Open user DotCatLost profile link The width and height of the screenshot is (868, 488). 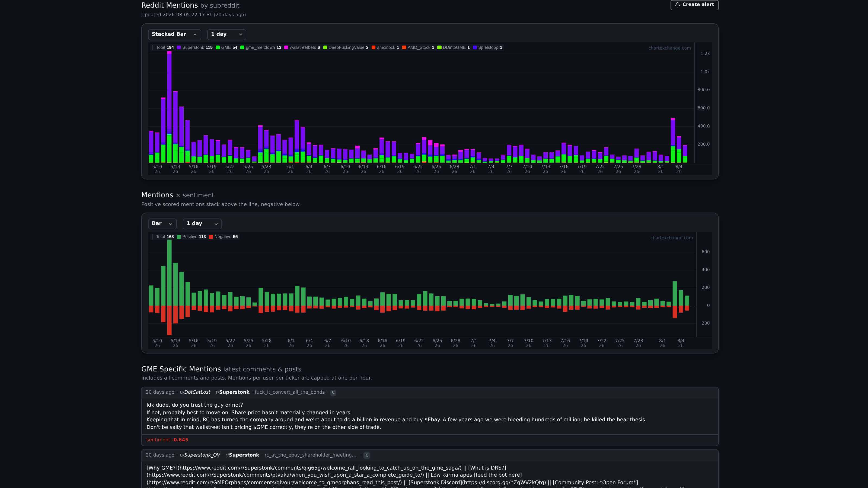(195, 392)
